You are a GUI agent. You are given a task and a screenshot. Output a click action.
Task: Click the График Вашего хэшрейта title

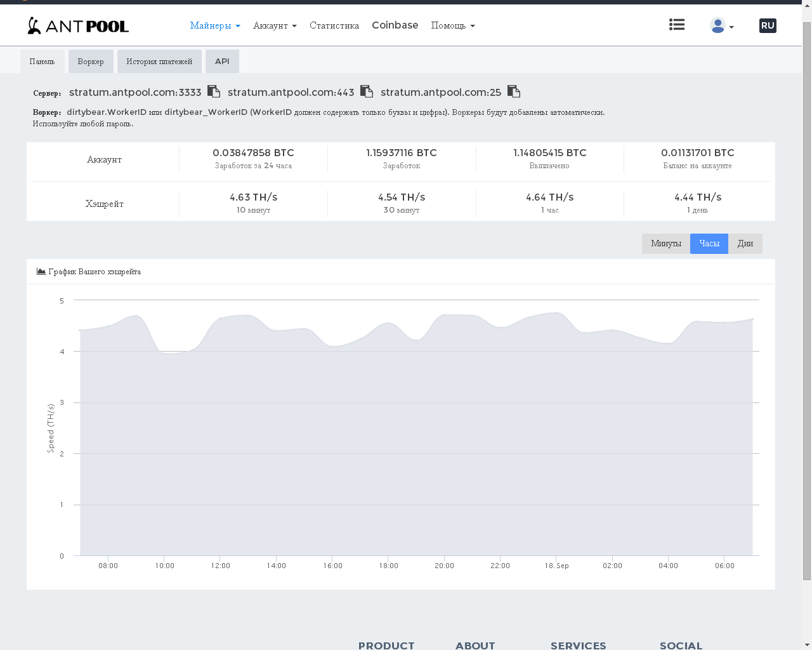[95, 272]
